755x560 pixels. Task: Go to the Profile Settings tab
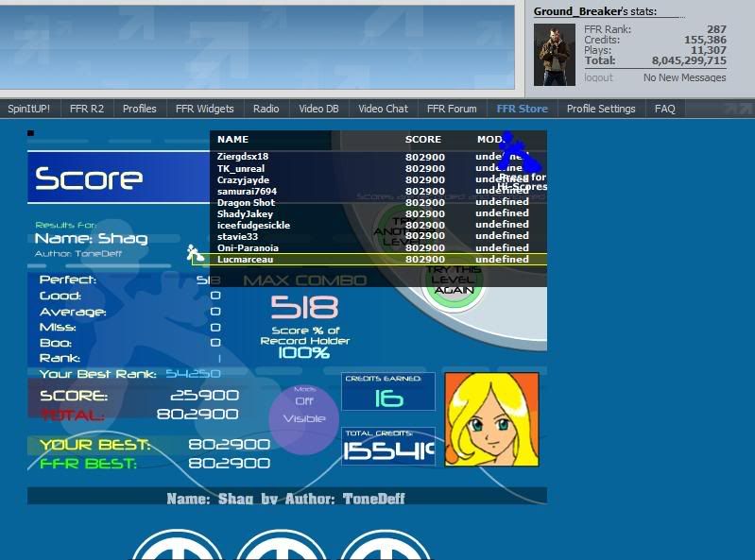pyautogui.click(x=601, y=109)
